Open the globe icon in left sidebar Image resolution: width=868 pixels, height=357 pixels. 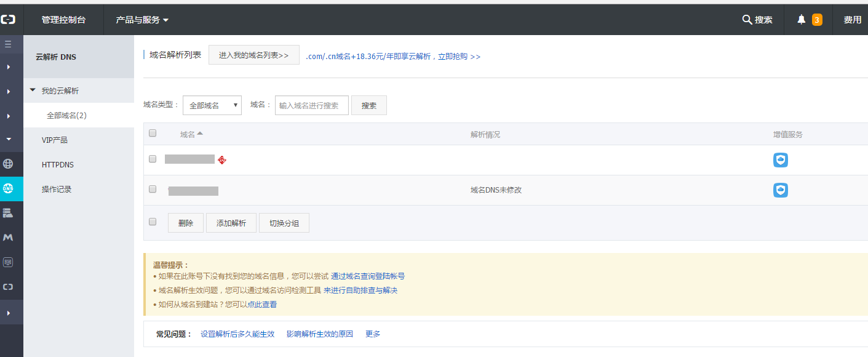pyautogui.click(x=8, y=164)
